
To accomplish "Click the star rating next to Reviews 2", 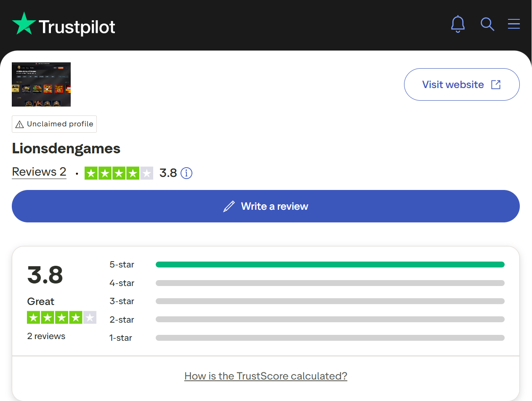I will 119,173.
